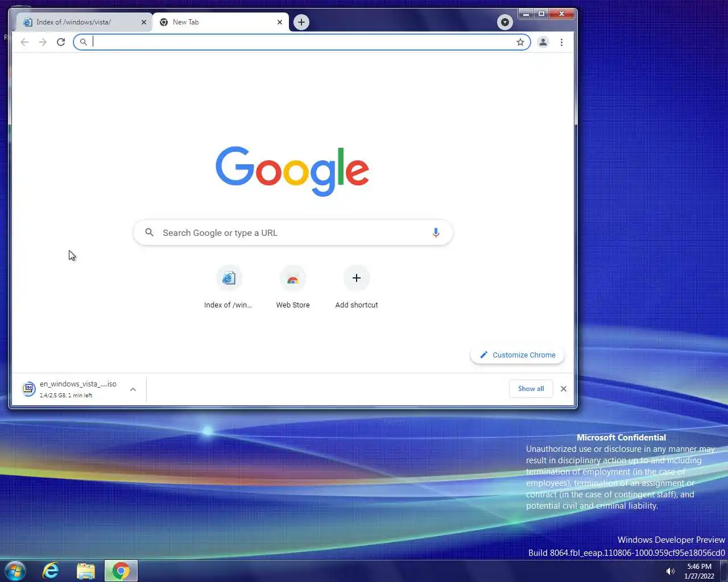Minimize the Chrome window
This screenshot has height=582, width=728.
point(526,14)
